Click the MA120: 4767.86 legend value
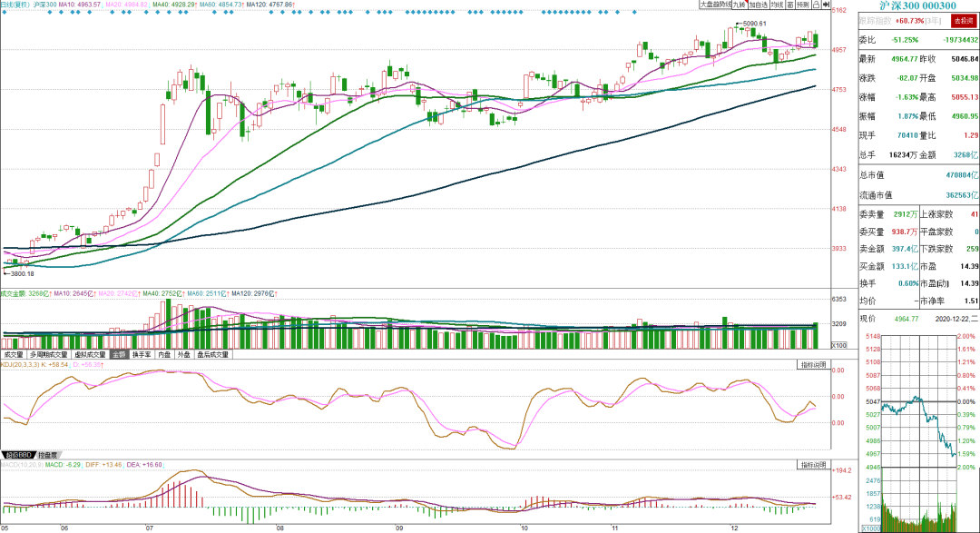The image size is (980, 533). 269,5
